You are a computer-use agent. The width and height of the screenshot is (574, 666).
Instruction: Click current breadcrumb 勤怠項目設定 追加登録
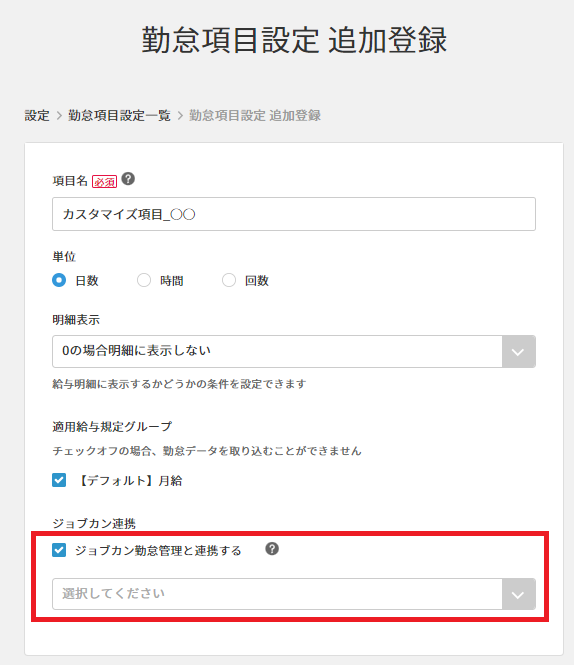(255, 115)
